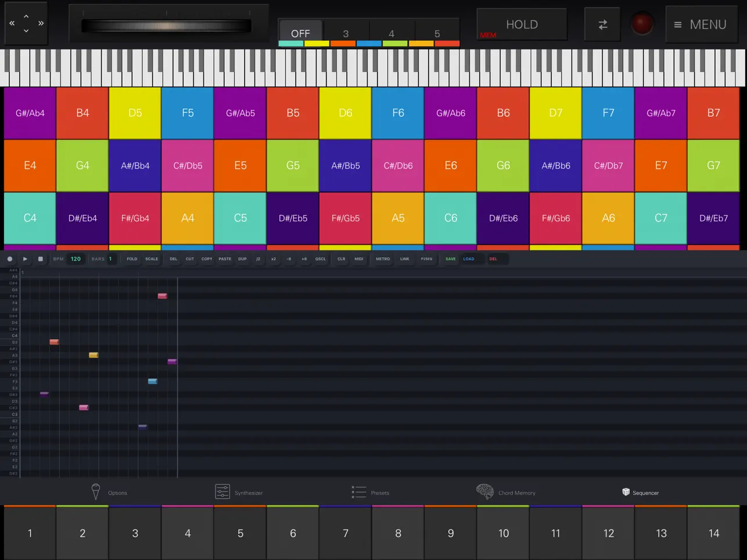Shift pads left with the double-left arrow
Screen dimensions: 747x560
(x=12, y=24)
